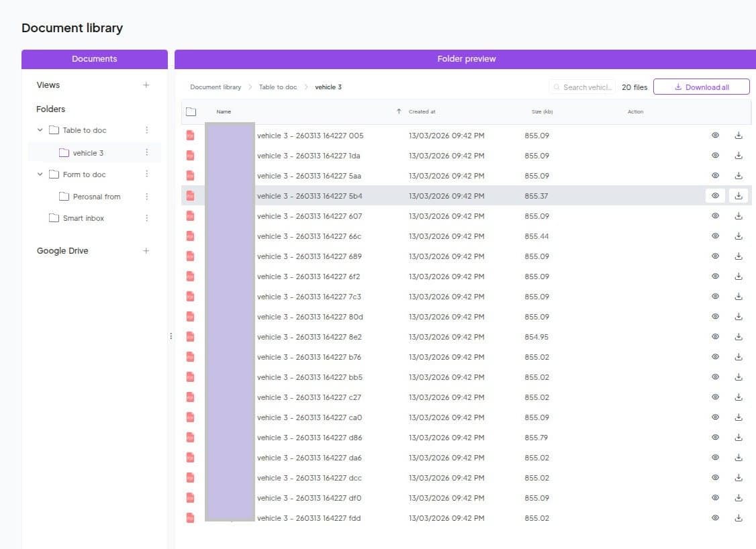
Task: Download the highlighted 5b4 file
Action: [738, 196]
